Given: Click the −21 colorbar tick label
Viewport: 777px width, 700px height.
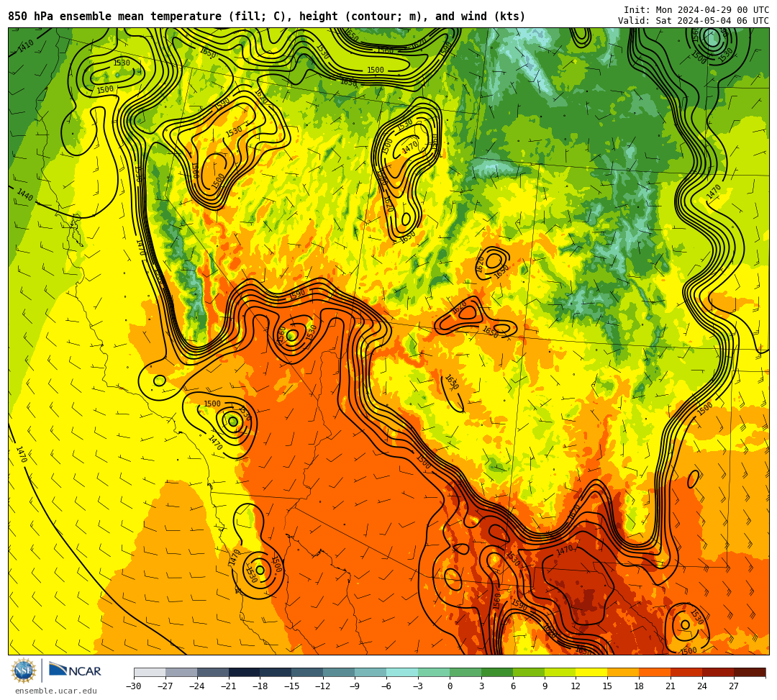Looking at the screenshot, I should [x=229, y=686].
